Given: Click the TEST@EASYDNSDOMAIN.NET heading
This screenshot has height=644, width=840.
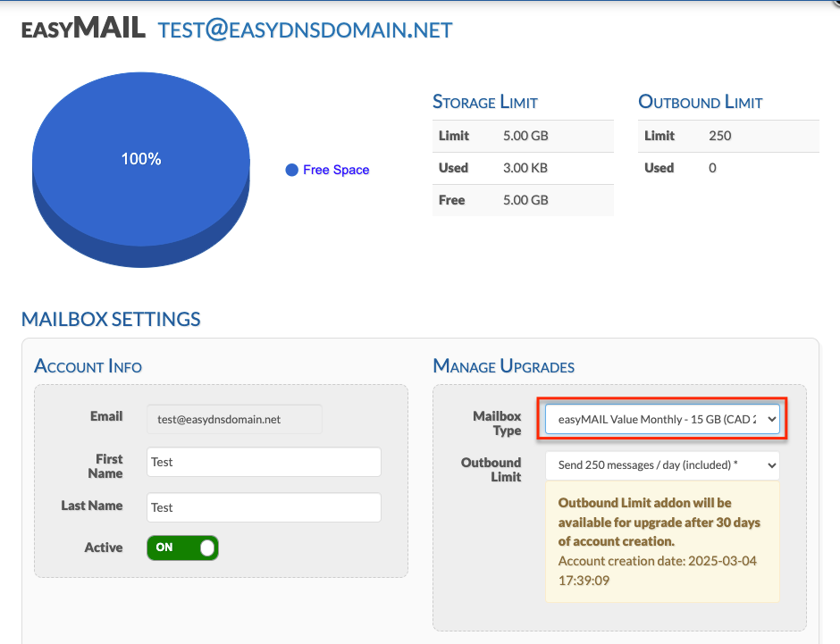Looking at the screenshot, I should pos(306,30).
